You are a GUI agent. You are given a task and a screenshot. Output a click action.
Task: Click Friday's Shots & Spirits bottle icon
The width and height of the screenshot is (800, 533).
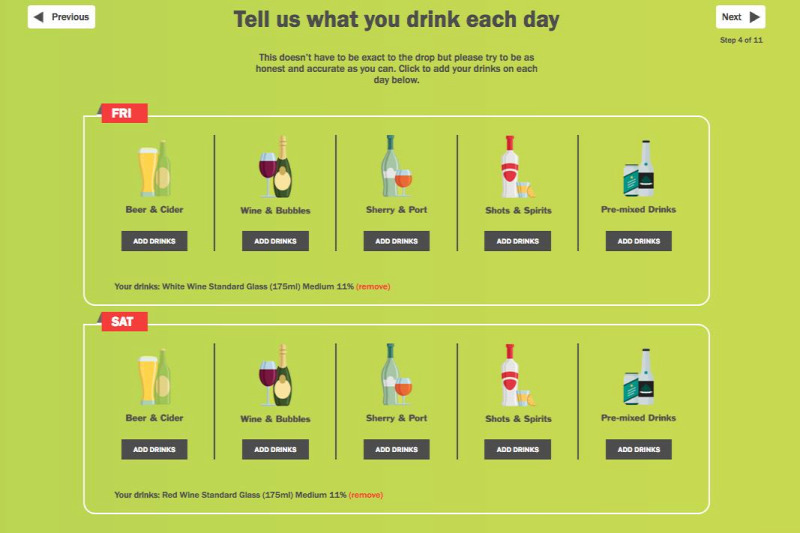(517, 166)
